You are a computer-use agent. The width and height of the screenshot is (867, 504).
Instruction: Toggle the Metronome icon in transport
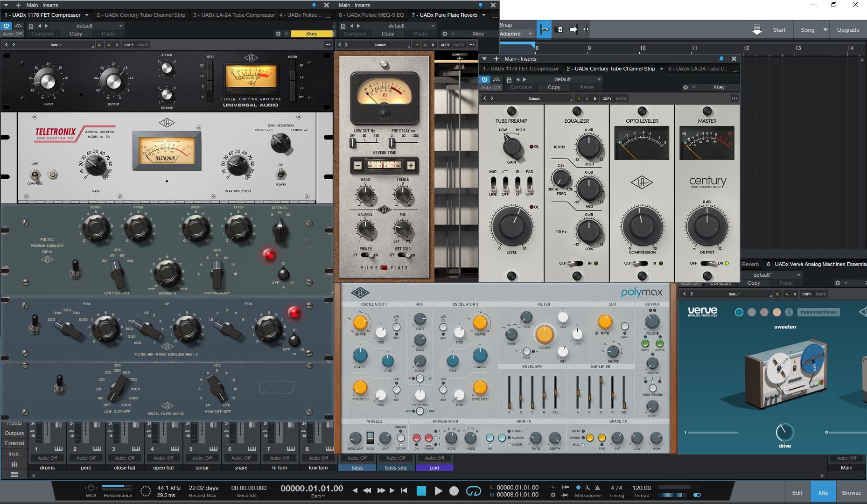[597, 488]
